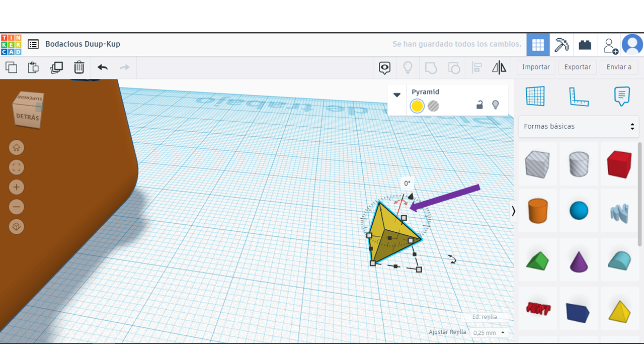644x362 pixels.
Task: Pick the dark blue wedge shape
Action: click(579, 312)
